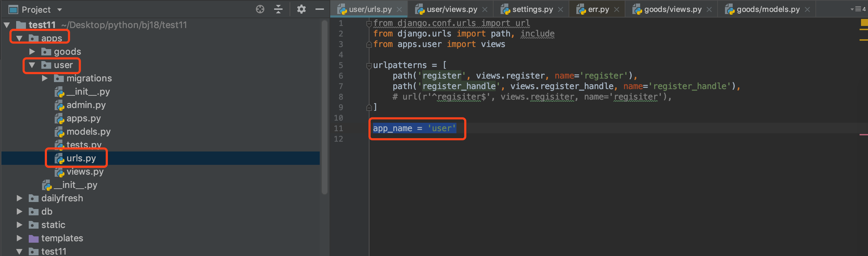This screenshot has width=868, height=256.
Task: Select models.py in the project tree
Action: (x=88, y=132)
